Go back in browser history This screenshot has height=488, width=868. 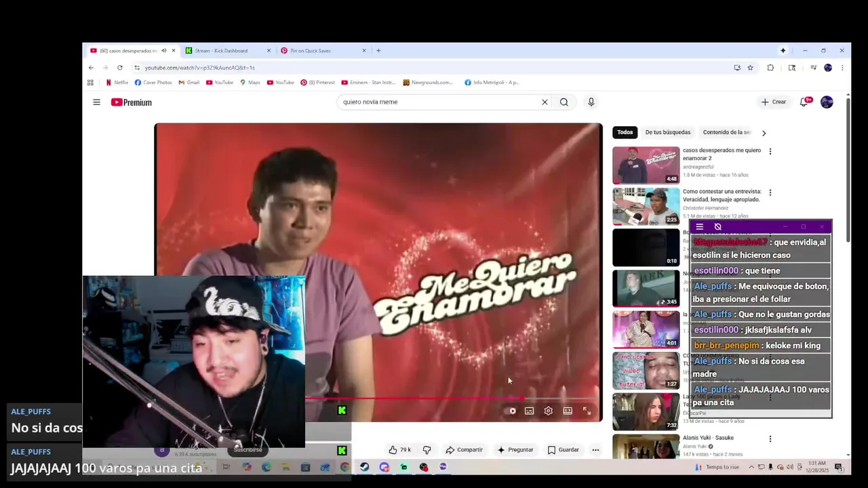[x=91, y=68]
